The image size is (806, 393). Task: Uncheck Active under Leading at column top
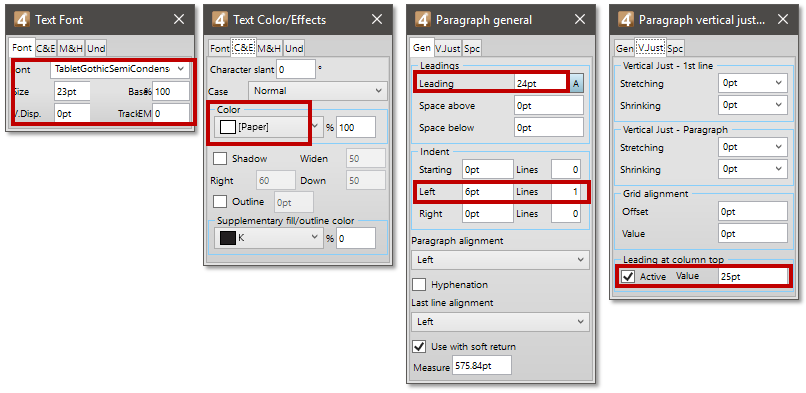(628, 276)
